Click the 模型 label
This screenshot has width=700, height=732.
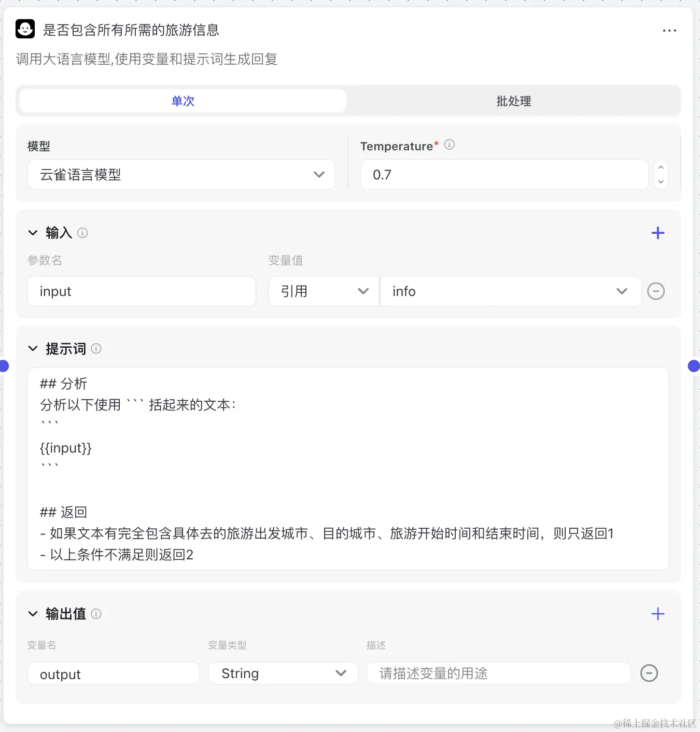coord(39,146)
